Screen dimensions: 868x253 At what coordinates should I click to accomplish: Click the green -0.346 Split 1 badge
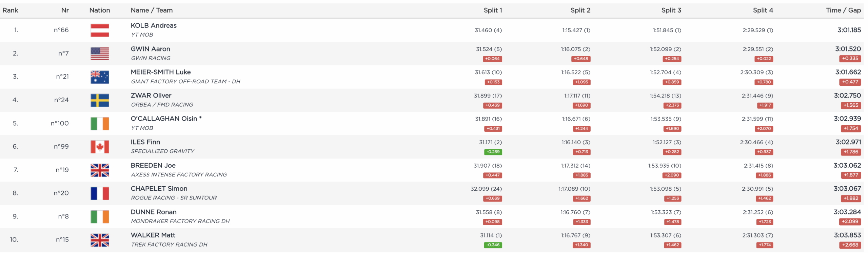(493, 245)
